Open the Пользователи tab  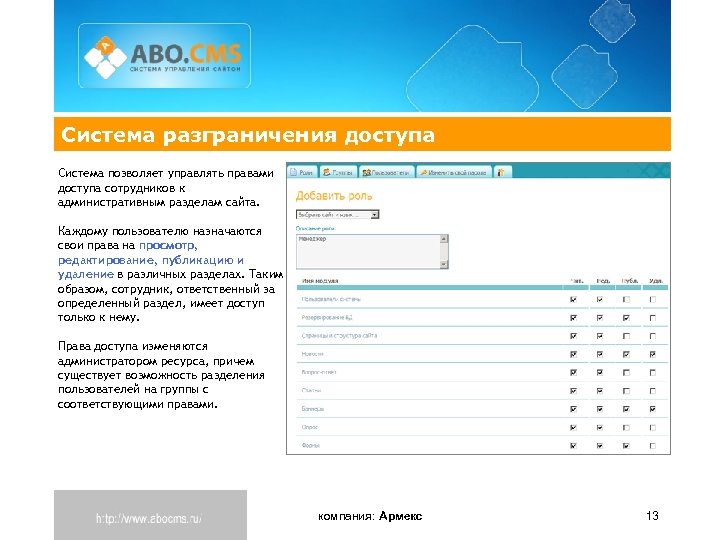point(386,172)
